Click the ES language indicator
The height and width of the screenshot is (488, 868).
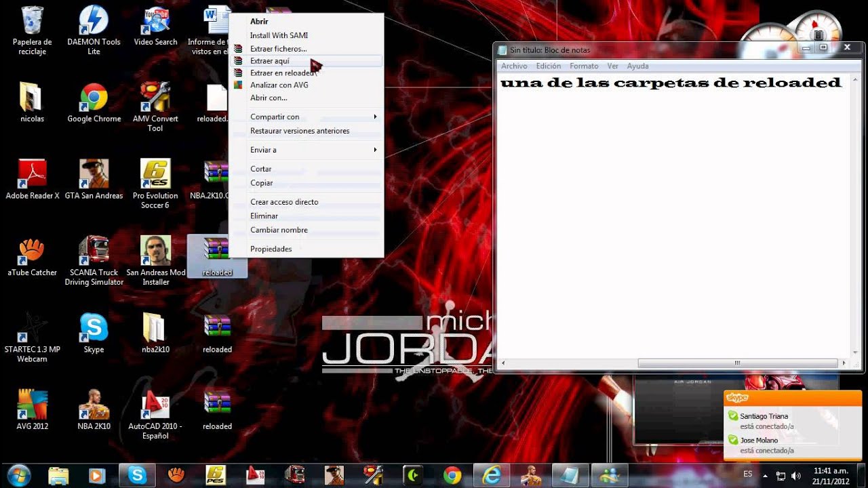pyautogui.click(x=747, y=474)
